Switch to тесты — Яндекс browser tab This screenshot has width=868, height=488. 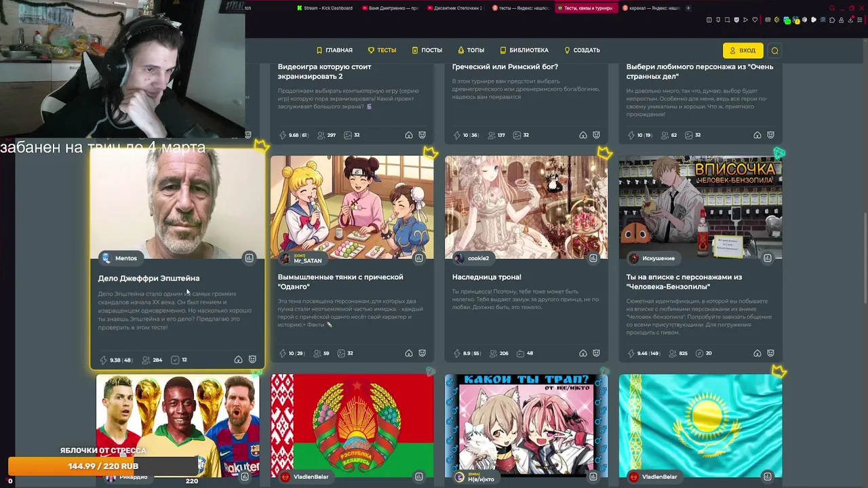[x=519, y=8]
